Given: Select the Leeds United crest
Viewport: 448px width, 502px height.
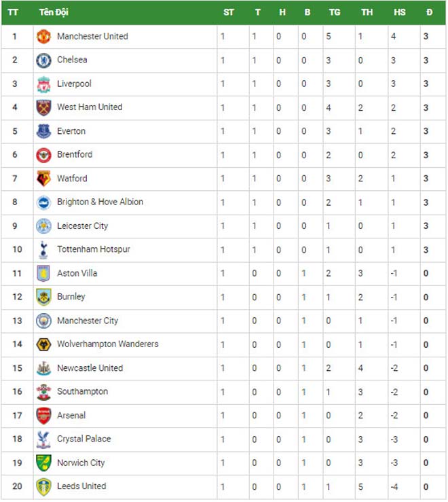Looking at the screenshot, I should [x=43, y=487].
